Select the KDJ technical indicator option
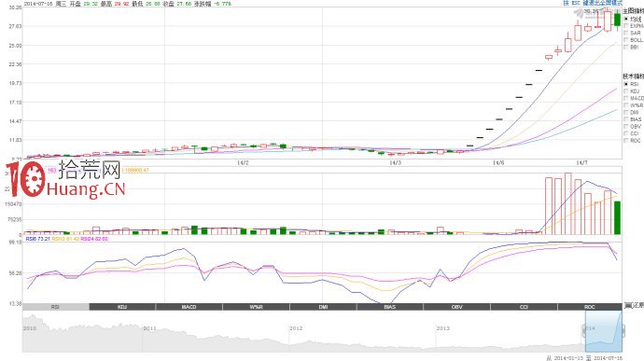Image resolution: width=644 pixels, height=361 pixels. point(626,91)
